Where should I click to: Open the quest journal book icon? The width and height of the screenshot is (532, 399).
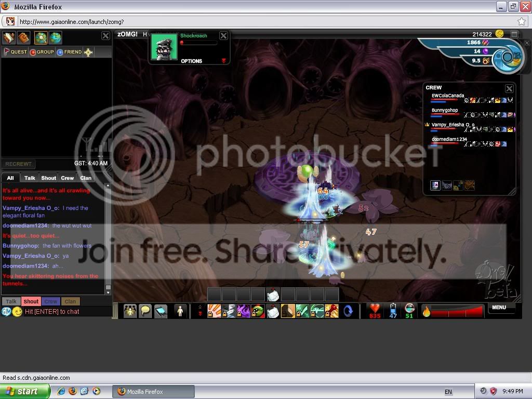(9, 37)
